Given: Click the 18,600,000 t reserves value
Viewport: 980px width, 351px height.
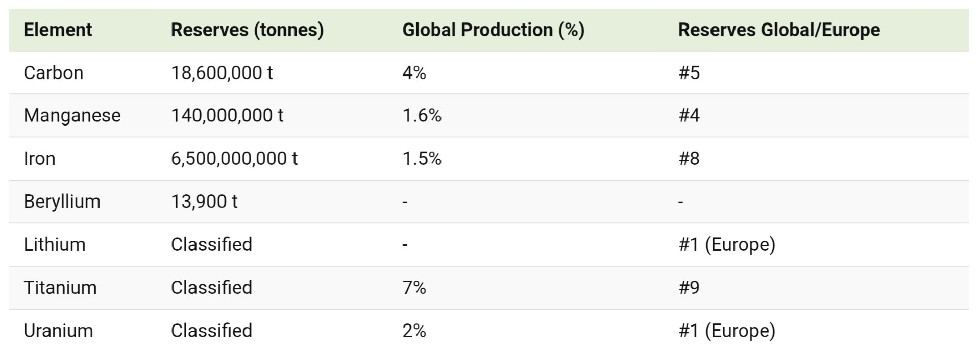Looking at the screenshot, I should coord(222,72).
